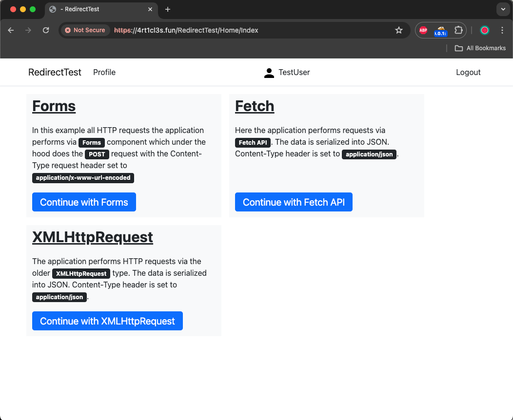The width and height of the screenshot is (513, 420).
Task: Click the All Bookmarks folder icon
Action: click(459, 48)
